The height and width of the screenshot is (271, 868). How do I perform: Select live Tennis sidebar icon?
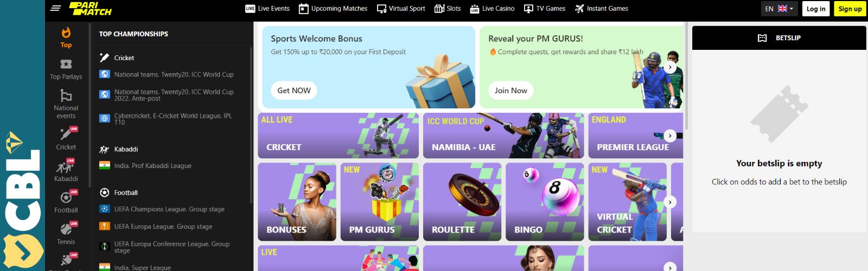[x=67, y=228]
